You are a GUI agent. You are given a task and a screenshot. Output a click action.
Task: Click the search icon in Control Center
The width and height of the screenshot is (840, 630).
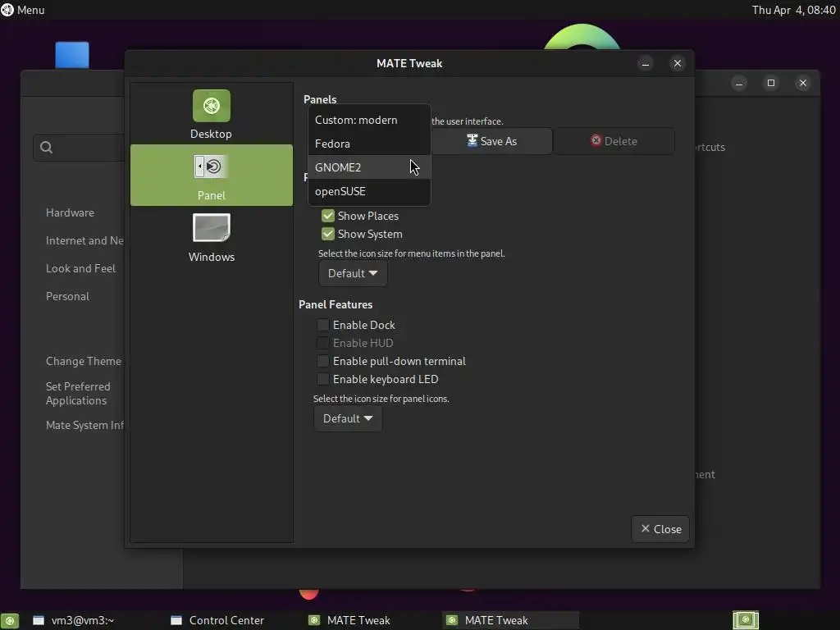[47, 148]
